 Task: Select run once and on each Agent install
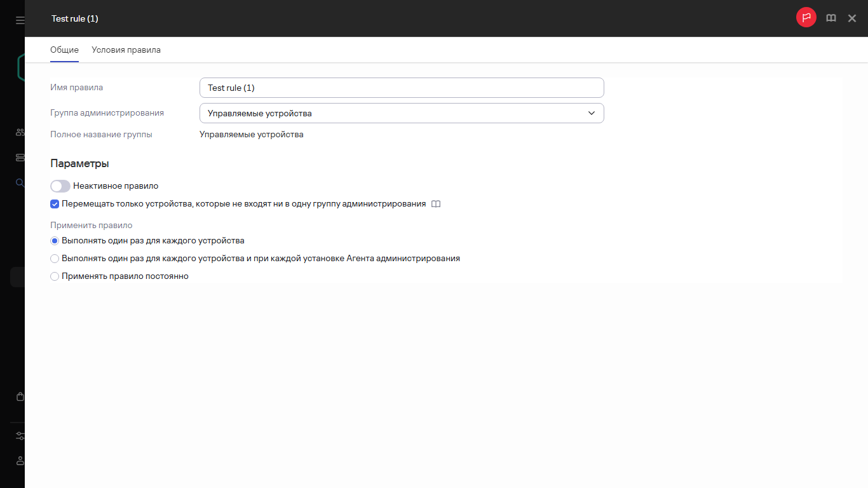(55, 259)
